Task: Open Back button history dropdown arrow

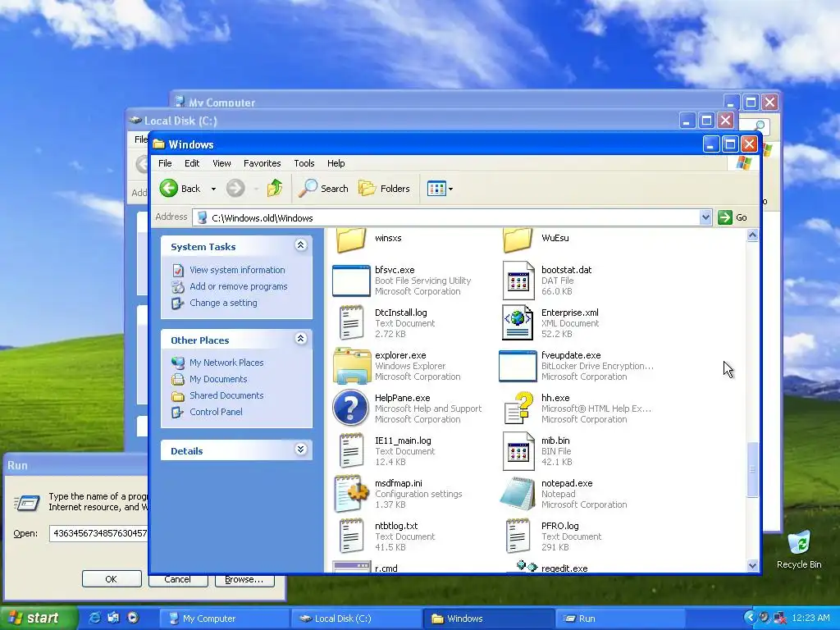Action: click(x=213, y=189)
